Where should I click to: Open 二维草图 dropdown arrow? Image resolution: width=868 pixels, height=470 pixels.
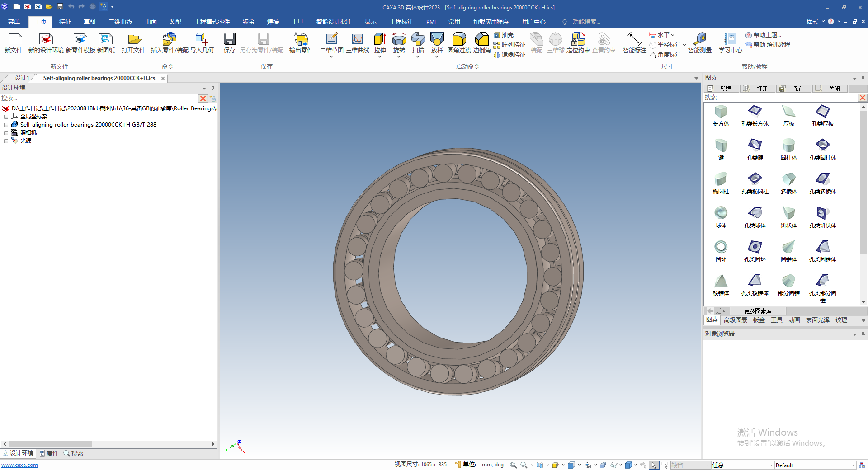[x=331, y=57]
